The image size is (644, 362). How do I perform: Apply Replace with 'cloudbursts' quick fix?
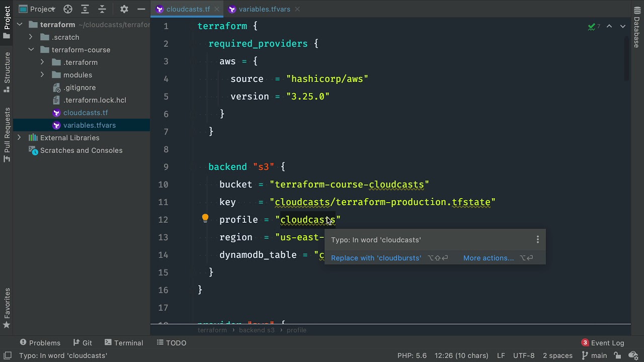click(x=376, y=258)
